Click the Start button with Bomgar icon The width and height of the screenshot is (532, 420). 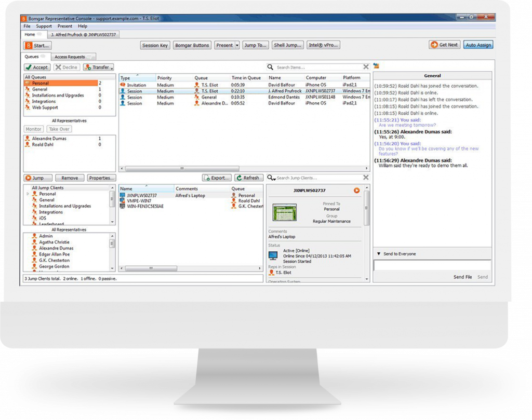[37, 45]
